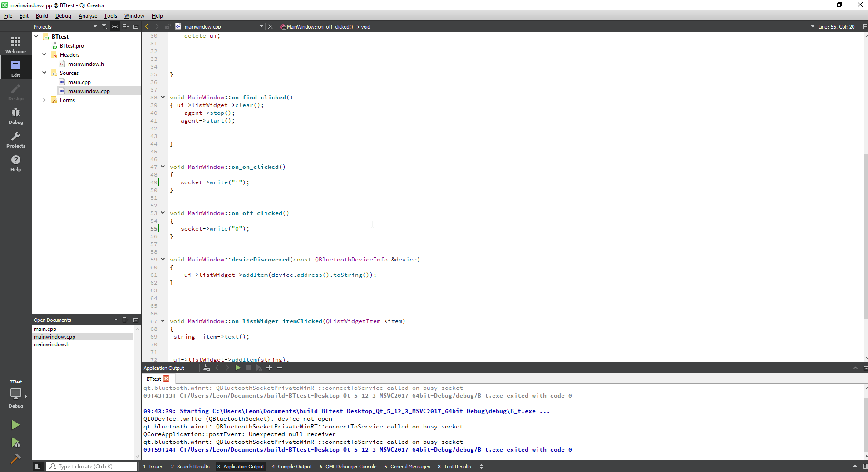Screen dimensions: 868x472
Task: Fold the on_on_clicked function
Action: point(163,167)
